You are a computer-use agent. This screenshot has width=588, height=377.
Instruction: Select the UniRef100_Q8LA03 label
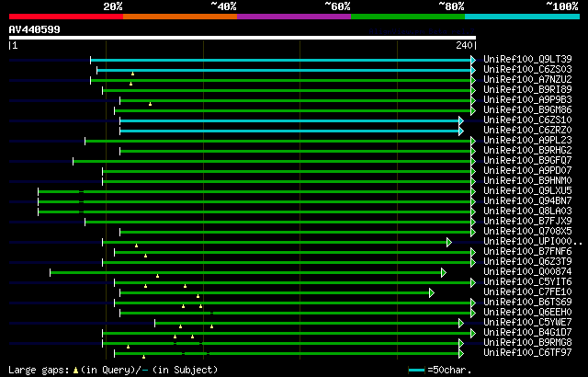pyautogui.click(x=527, y=211)
